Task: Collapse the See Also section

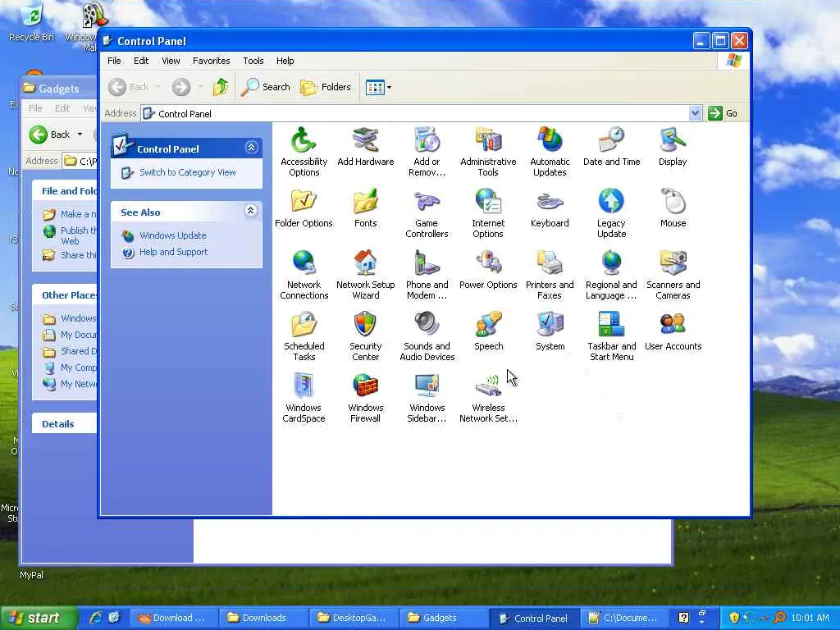Action: 251,211
